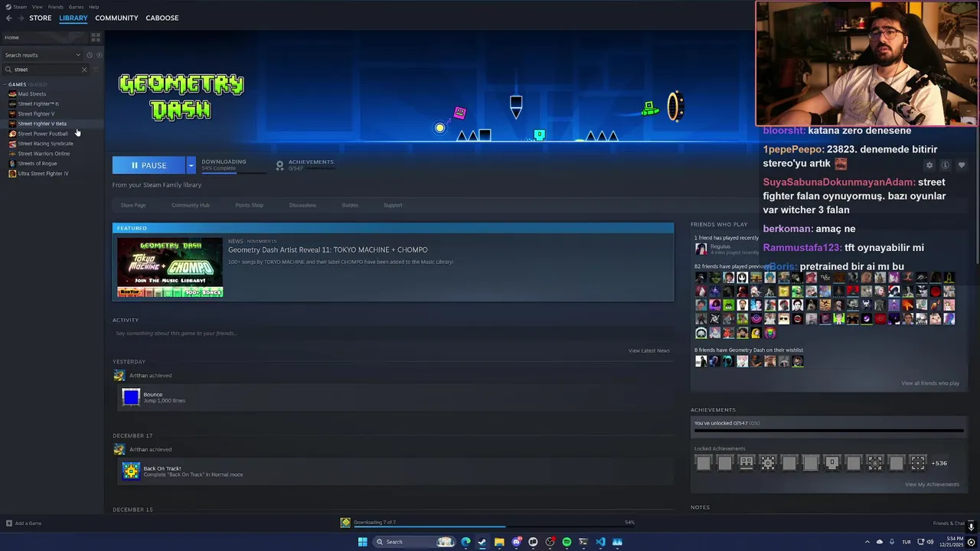Open game settings gear icon
Screen dimensions: 980x551
pyautogui.click(x=929, y=165)
